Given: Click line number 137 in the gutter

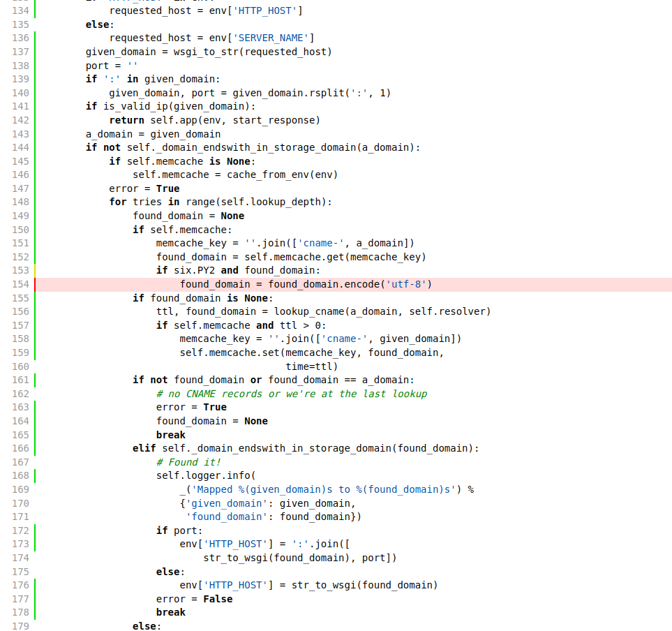Looking at the screenshot, I should pyautogui.click(x=20, y=52).
